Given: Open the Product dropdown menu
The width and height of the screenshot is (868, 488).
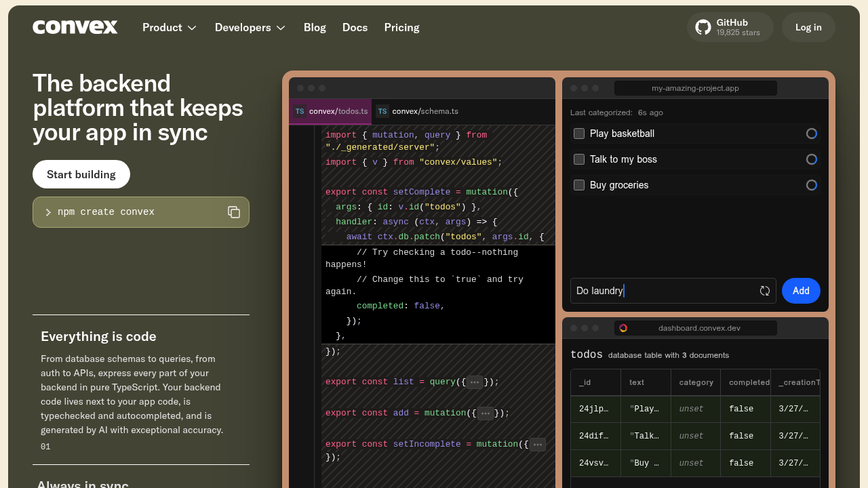Looking at the screenshot, I should [x=170, y=27].
